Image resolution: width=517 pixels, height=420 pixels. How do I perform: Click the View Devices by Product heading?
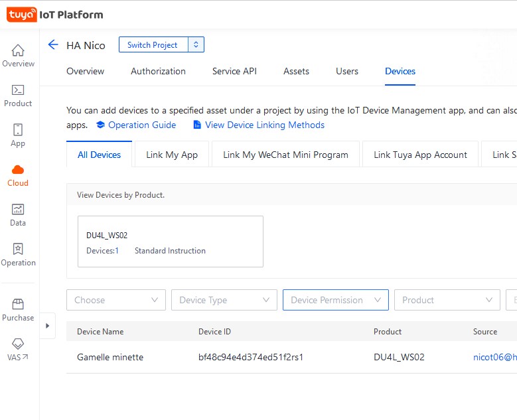tap(121, 195)
